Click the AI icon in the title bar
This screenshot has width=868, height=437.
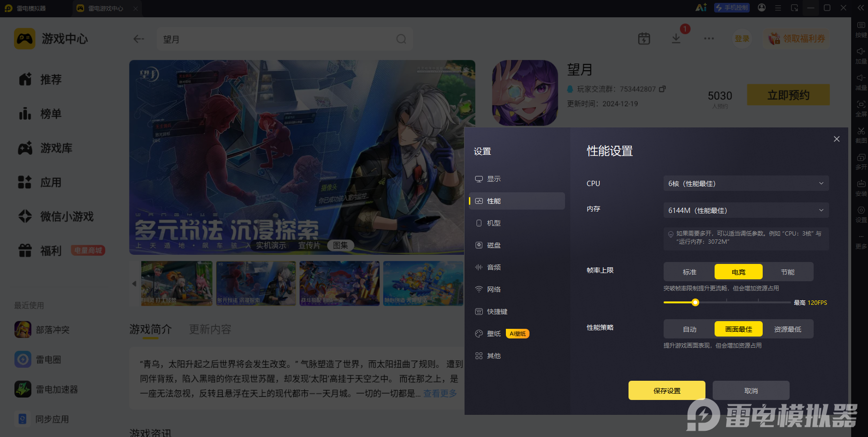click(701, 8)
